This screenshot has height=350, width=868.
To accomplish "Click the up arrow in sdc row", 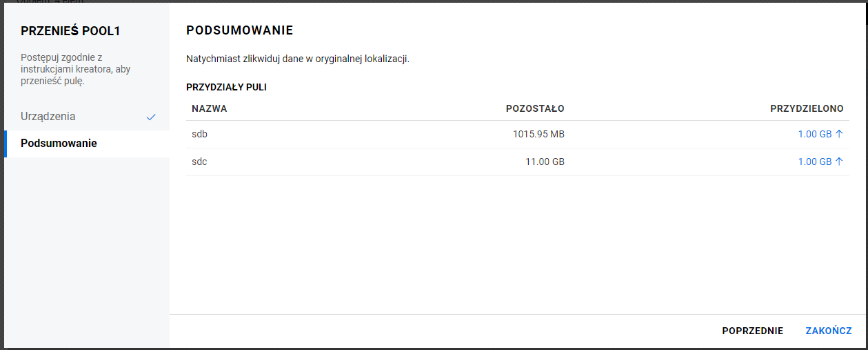I will [x=839, y=162].
